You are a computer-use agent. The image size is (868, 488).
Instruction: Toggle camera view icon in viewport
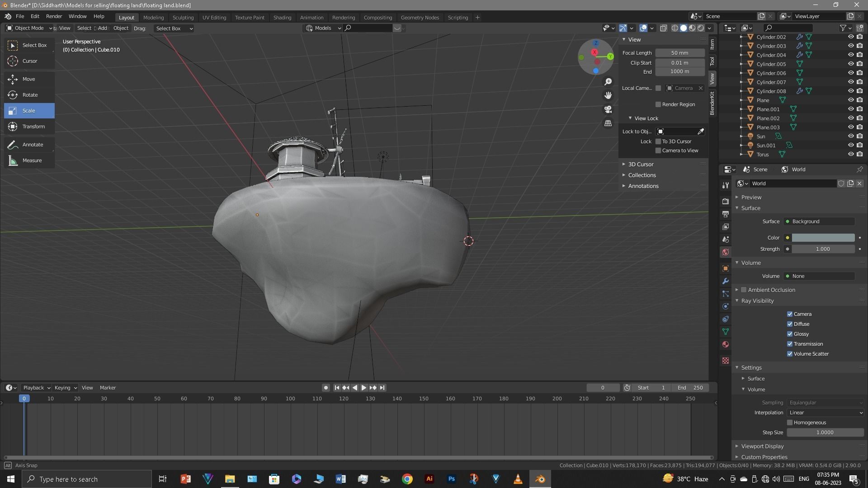coord(608,109)
